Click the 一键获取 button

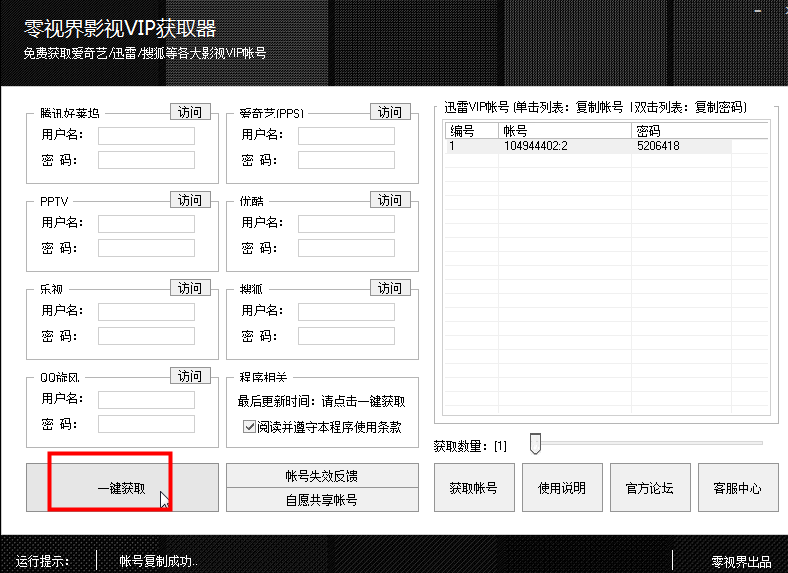click(x=122, y=488)
